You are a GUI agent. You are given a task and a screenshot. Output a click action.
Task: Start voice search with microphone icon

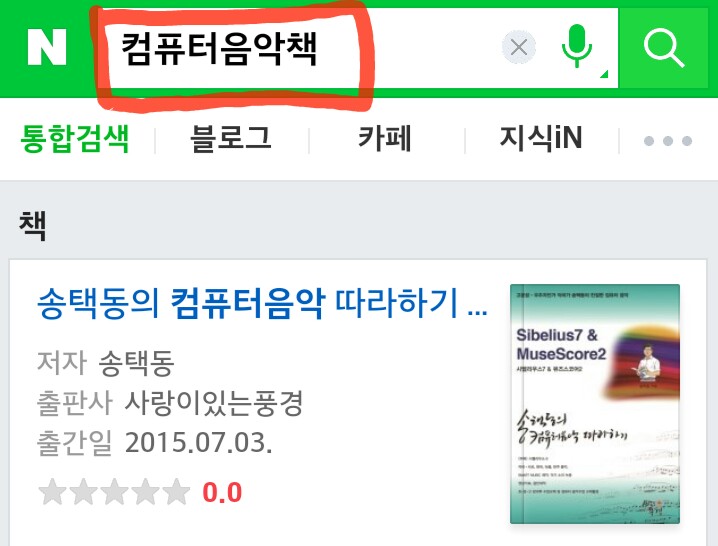point(577,46)
